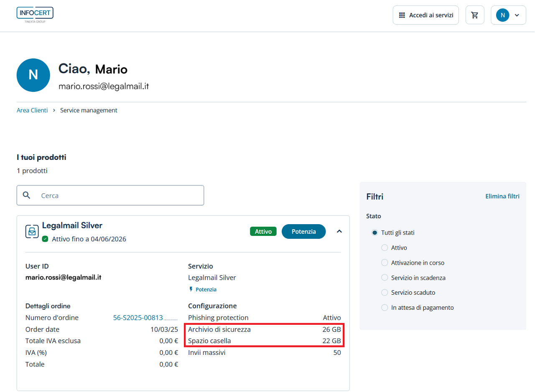Clear filters with Elimina filtri
Viewport: 535px width, 392px height.
(x=502, y=196)
